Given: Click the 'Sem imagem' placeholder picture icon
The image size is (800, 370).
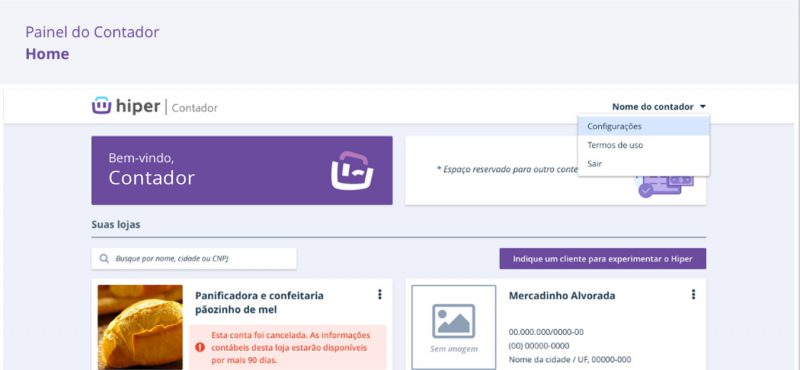Looking at the screenshot, I should (x=454, y=322).
